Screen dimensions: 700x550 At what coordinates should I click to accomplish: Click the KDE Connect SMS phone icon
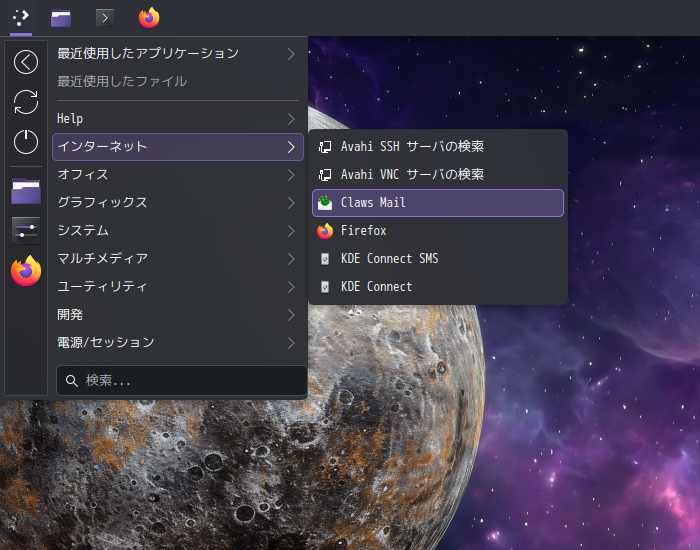tap(325, 259)
